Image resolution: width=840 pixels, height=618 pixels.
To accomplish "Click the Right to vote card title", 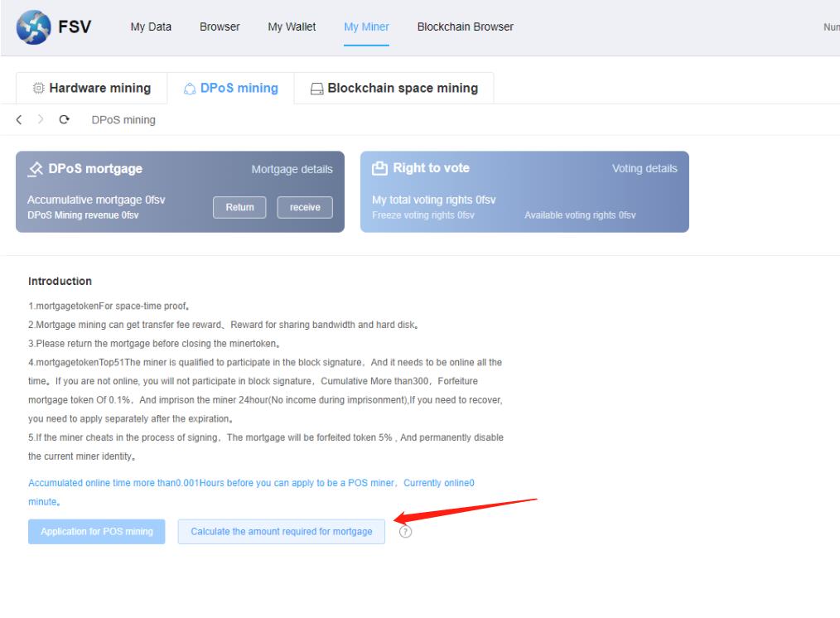I will click(432, 168).
